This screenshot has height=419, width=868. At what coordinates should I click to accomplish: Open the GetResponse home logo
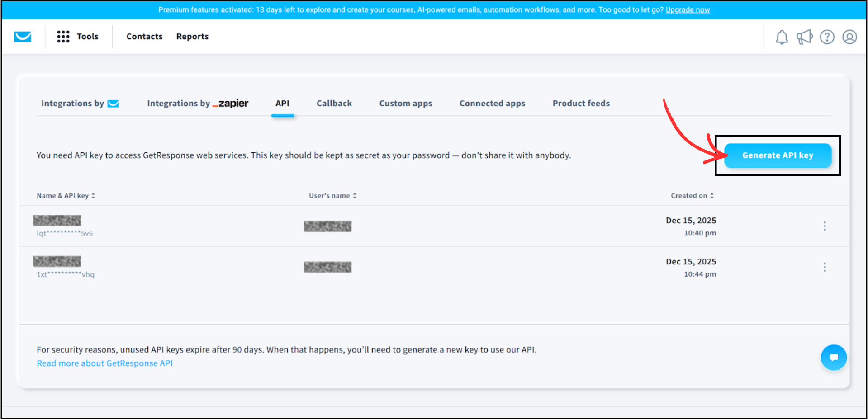[22, 37]
